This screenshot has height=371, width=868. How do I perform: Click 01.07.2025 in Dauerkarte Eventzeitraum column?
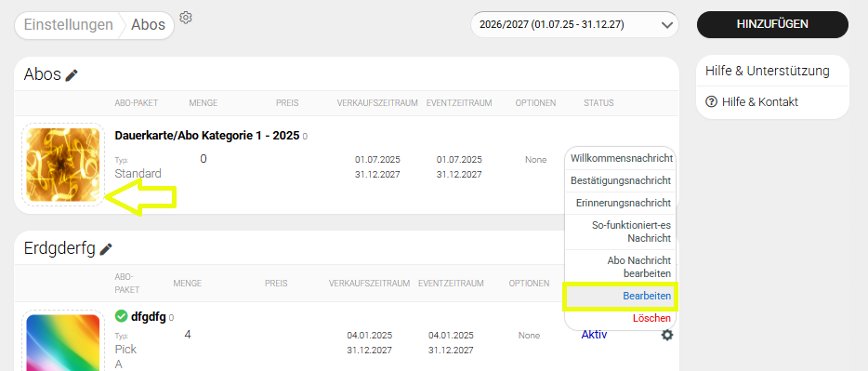click(x=459, y=160)
